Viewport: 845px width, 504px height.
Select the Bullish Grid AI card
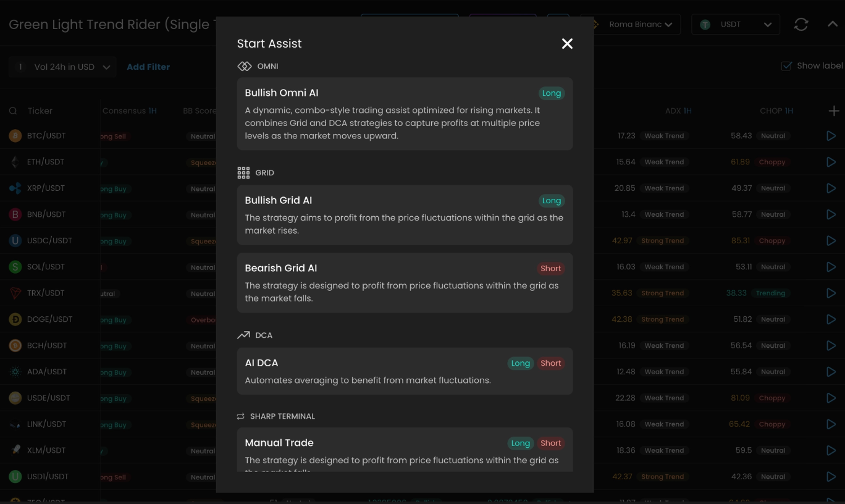405,215
